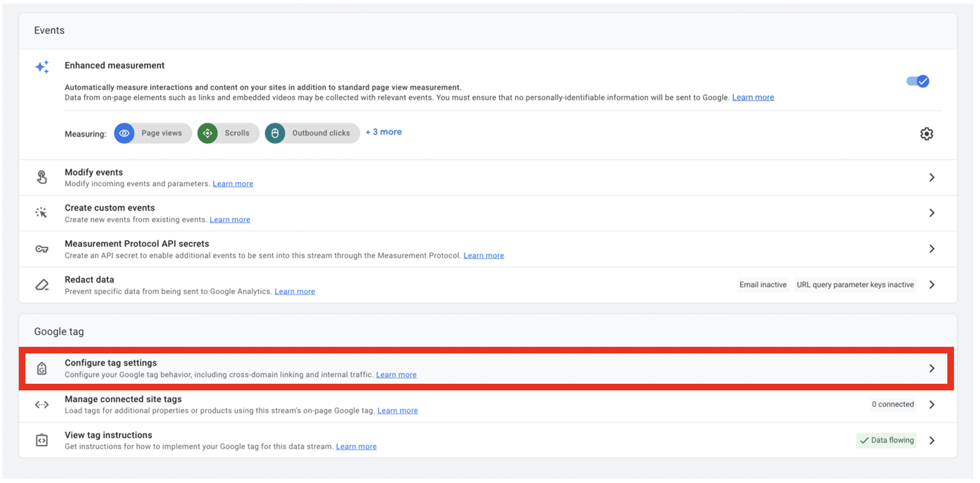Viewport: 980px width, 483px height.
Task: Click URL query parameter keys inactive badge
Action: (855, 285)
